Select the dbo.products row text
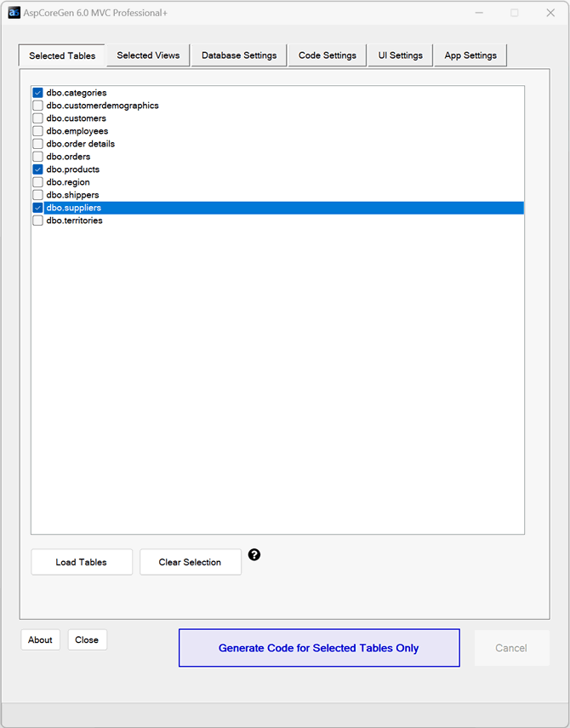 [73, 169]
